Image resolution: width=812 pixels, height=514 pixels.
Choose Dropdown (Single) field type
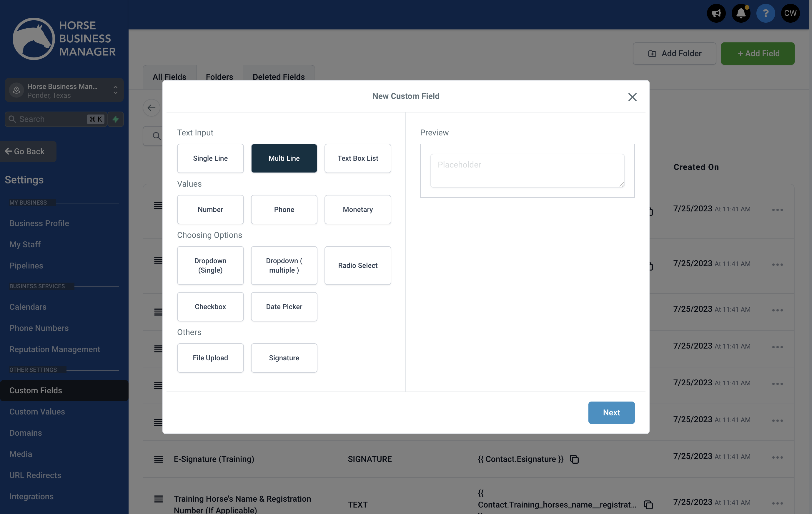[210, 266]
